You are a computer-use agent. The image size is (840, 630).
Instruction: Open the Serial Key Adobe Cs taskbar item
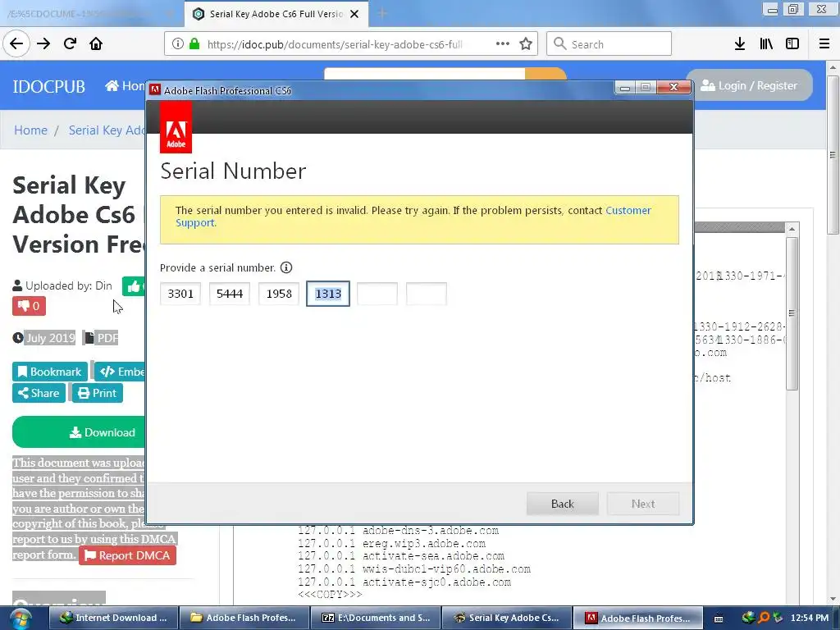tap(507, 618)
